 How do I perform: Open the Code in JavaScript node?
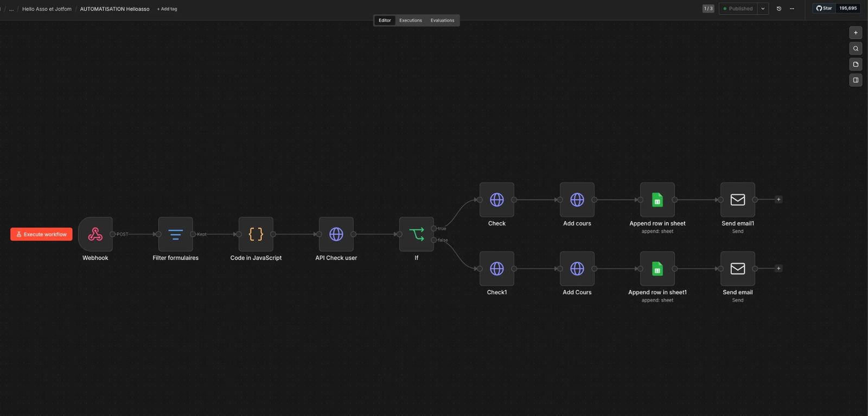(256, 234)
